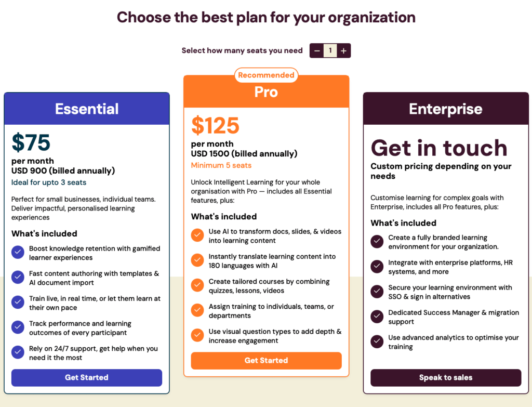This screenshot has height=407, width=532.
Task: Click Get Started on Pro plan
Action: [x=266, y=361]
